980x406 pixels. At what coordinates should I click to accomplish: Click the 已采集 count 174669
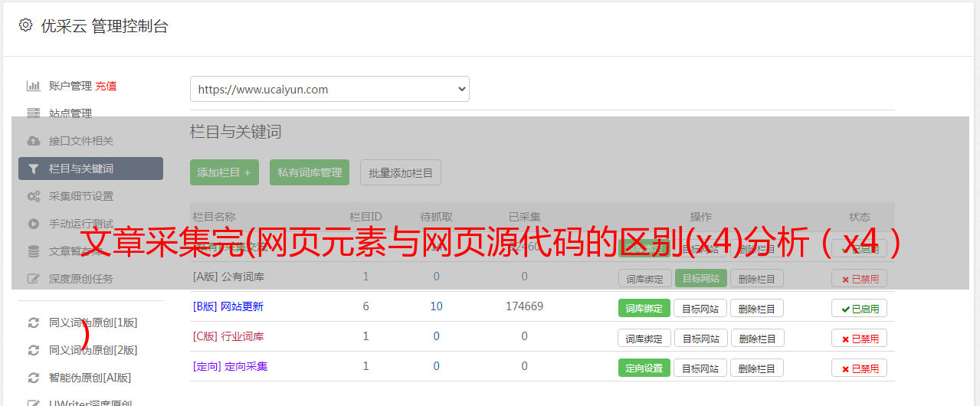[524, 306]
